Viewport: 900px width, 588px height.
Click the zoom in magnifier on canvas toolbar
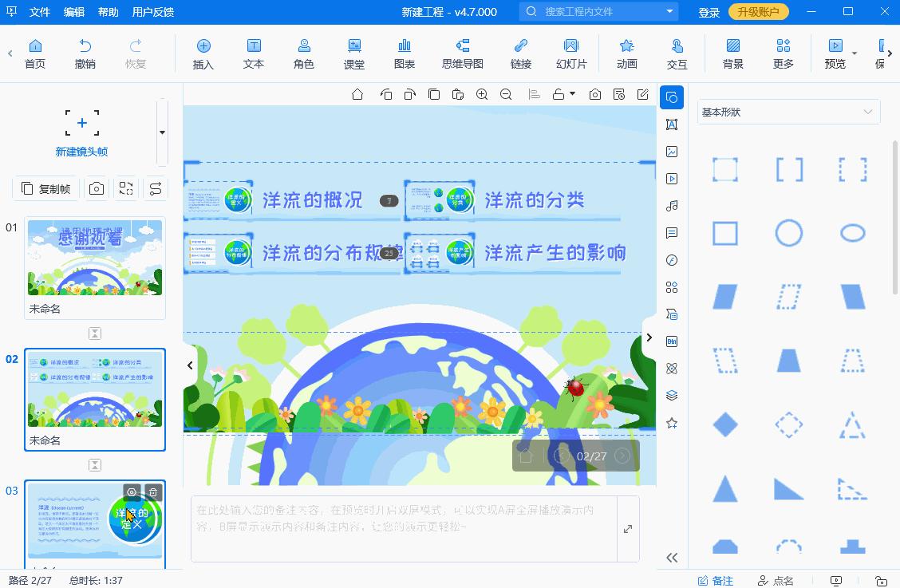click(482, 94)
